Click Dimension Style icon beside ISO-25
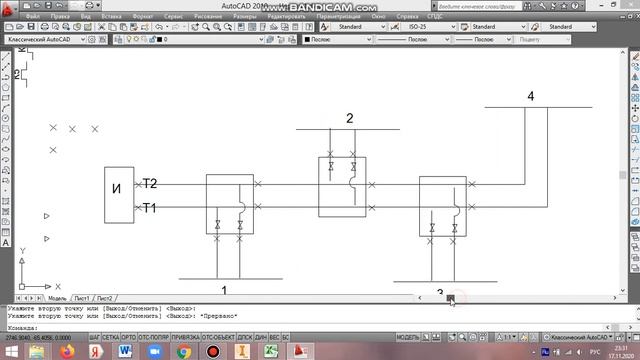Screen dimensions: 640x360 395,27
